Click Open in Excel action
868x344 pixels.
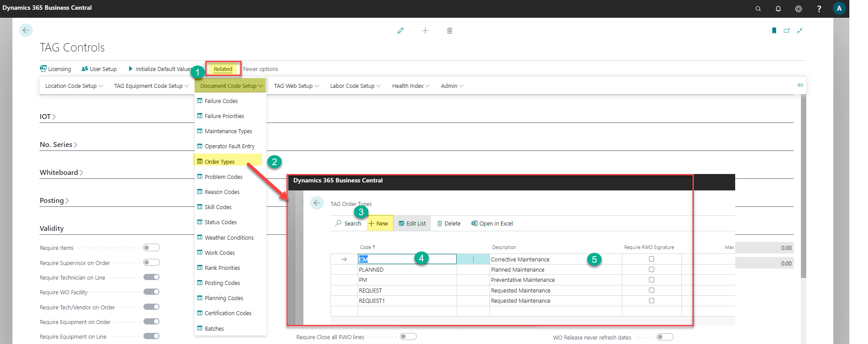click(492, 223)
